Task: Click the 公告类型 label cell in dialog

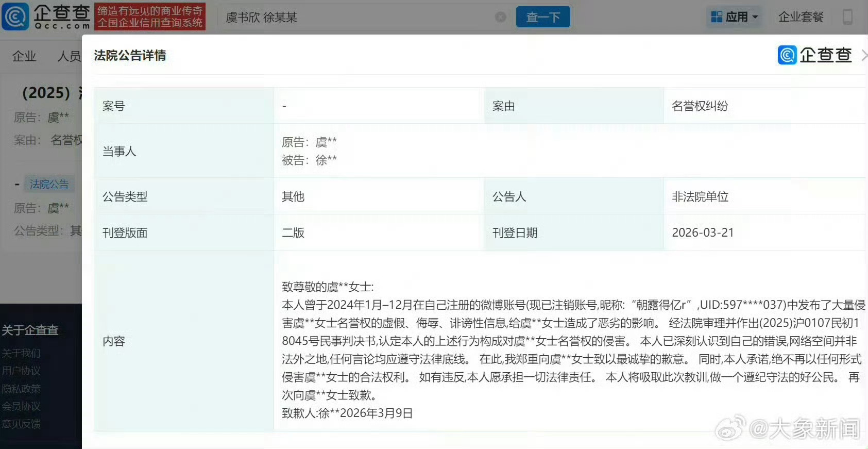Action: [x=184, y=197]
